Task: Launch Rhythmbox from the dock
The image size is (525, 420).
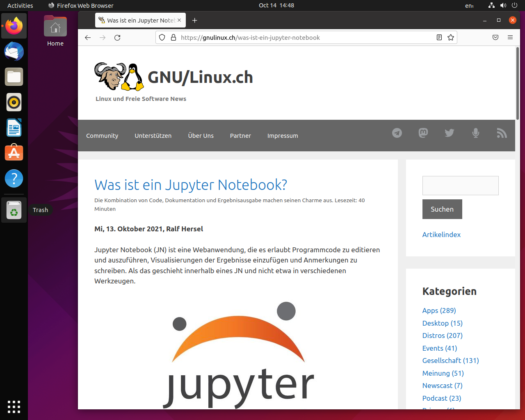Action: [14, 102]
